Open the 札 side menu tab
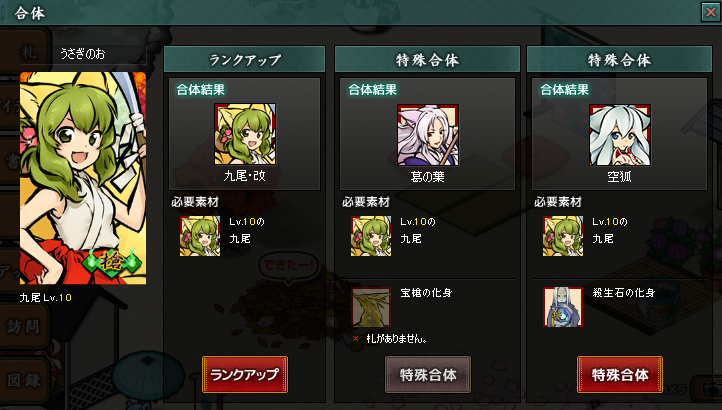 [25, 53]
